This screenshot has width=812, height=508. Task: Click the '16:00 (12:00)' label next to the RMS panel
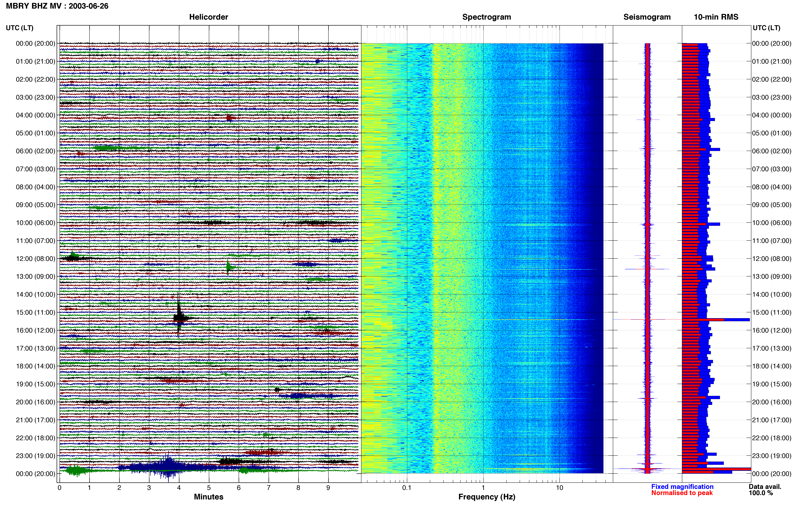pyautogui.click(x=772, y=330)
